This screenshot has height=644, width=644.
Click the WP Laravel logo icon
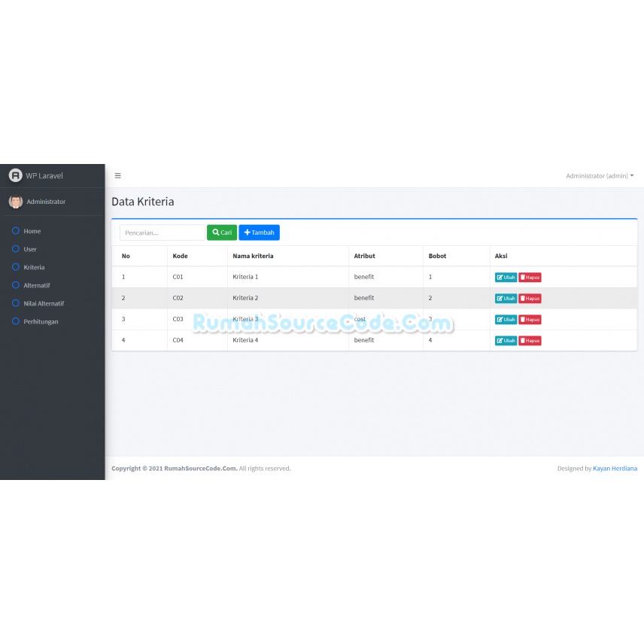coord(15,175)
